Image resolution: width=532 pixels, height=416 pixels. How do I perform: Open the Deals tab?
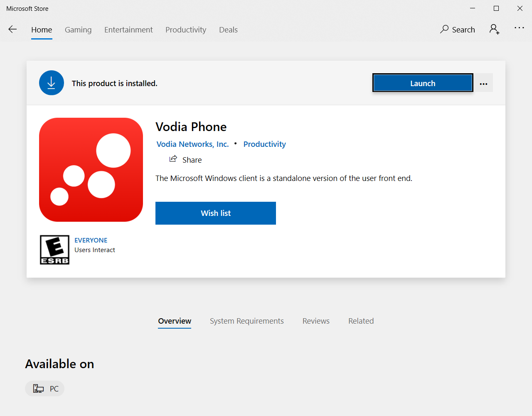point(228,30)
